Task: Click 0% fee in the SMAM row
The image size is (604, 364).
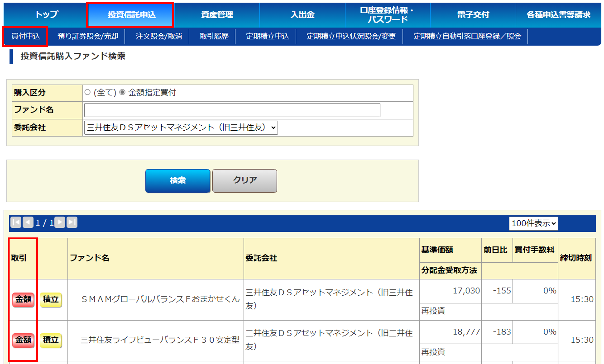Action: click(x=550, y=291)
